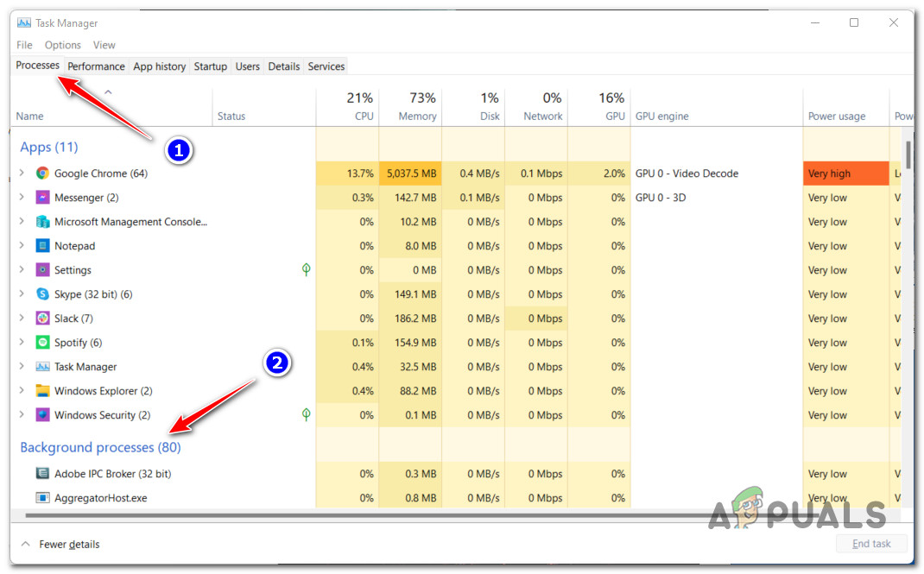Click the Google Chrome app icon
This screenshot has height=574, width=924.
(x=42, y=173)
